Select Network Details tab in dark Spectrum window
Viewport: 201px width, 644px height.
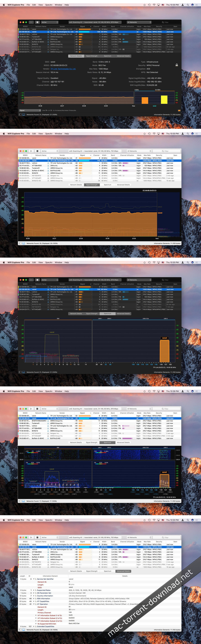click(x=76, y=314)
